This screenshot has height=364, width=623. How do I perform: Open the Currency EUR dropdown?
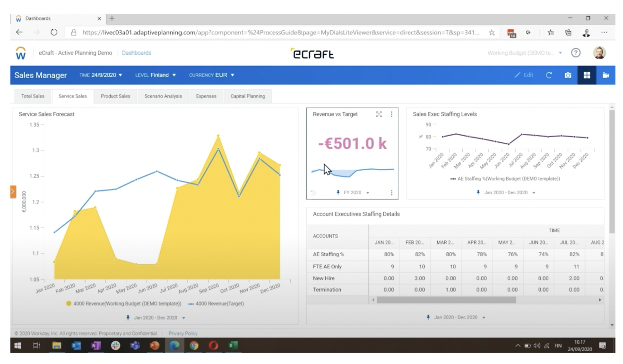(x=211, y=75)
